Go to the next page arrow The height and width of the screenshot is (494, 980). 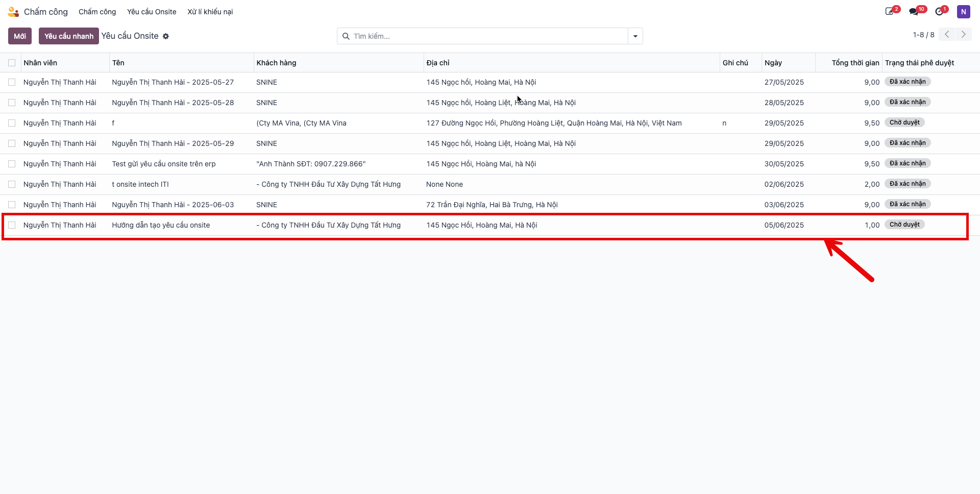[963, 34]
